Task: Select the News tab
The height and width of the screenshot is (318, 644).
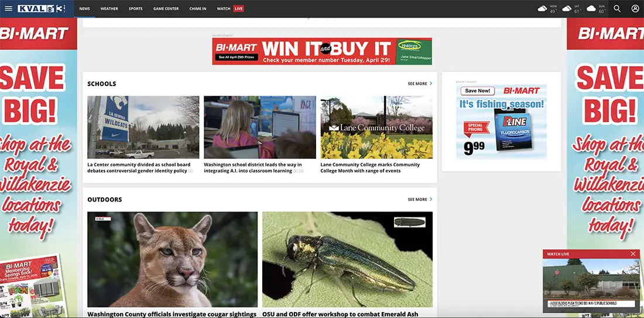Action: pos(85,9)
